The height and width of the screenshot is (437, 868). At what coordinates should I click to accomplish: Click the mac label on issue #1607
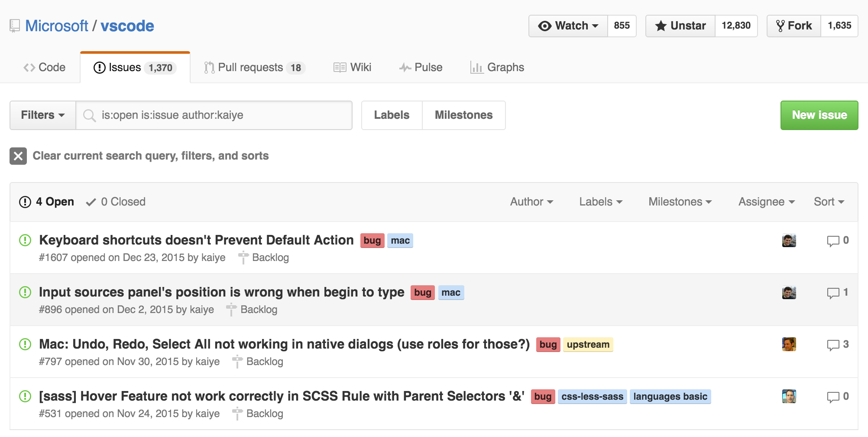[x=400, y=241]
